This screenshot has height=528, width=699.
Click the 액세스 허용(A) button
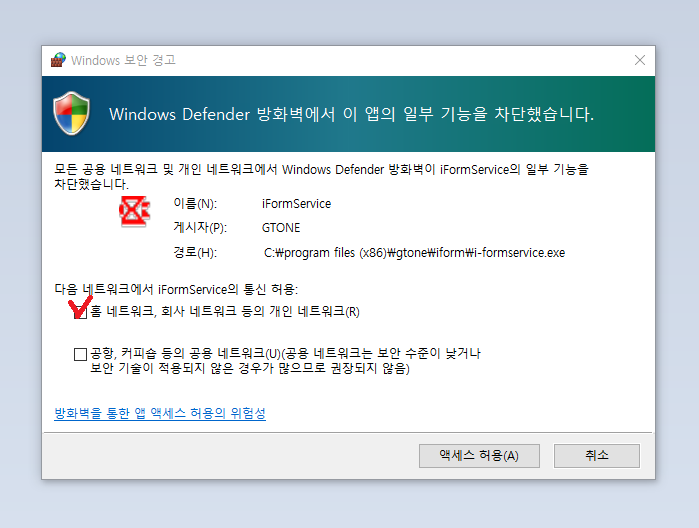[x=479, y=456]
